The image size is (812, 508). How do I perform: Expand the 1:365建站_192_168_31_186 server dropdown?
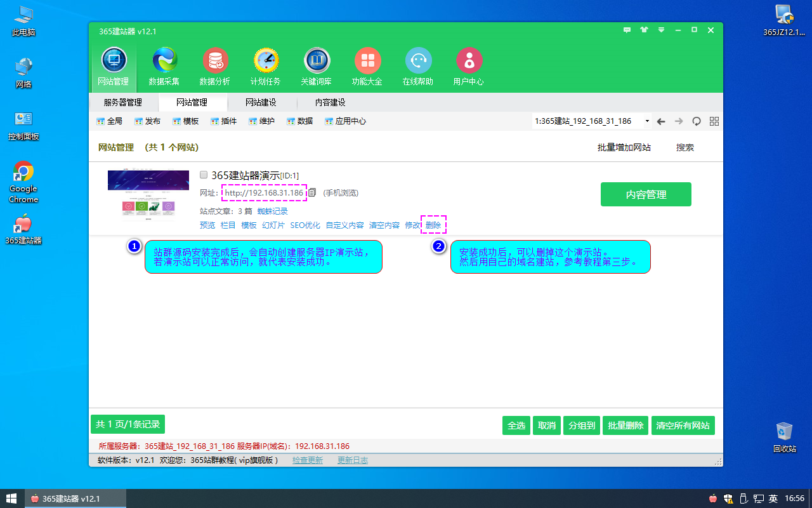click(647, 121)
